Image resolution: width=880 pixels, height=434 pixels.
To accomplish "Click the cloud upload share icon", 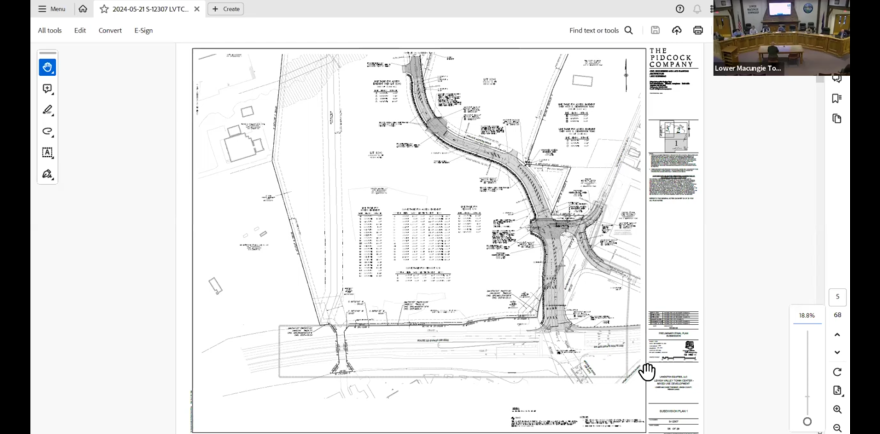I will point(676,30).
